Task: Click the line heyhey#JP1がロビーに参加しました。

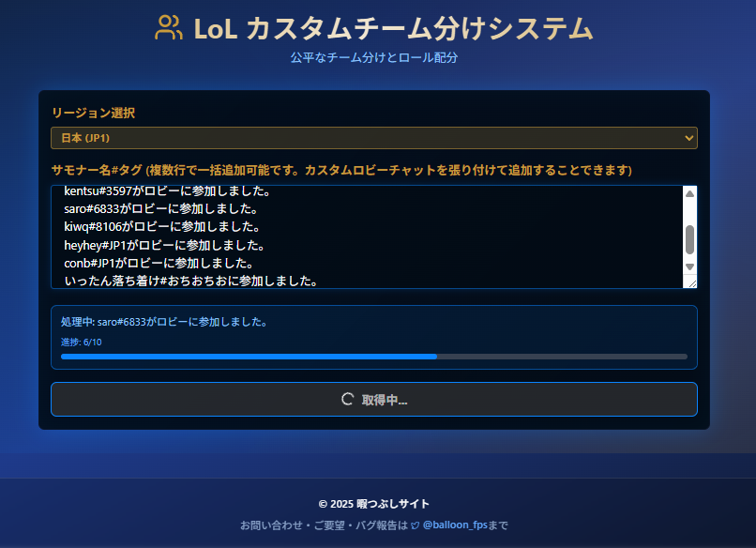Action: (x=164, y=245)
